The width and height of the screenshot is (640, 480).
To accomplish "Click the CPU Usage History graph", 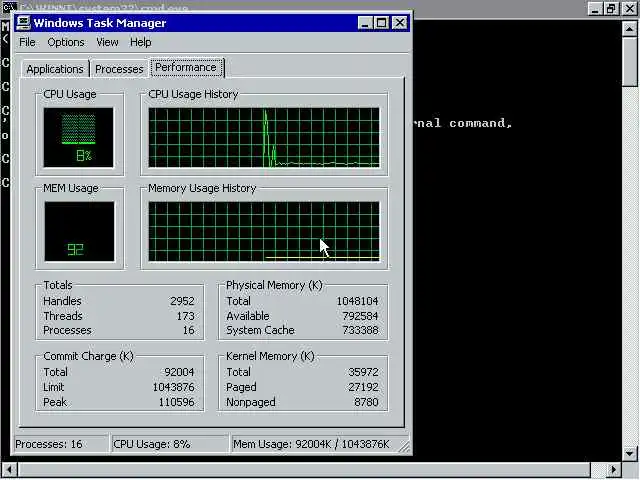I will click(x=264, y=138).
